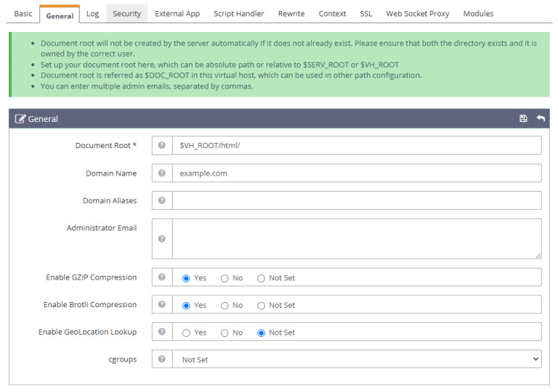This screenshot has height=392, width=558.
Task: Click help icon beside cgroups dropdown
Action: click(161, 359)
